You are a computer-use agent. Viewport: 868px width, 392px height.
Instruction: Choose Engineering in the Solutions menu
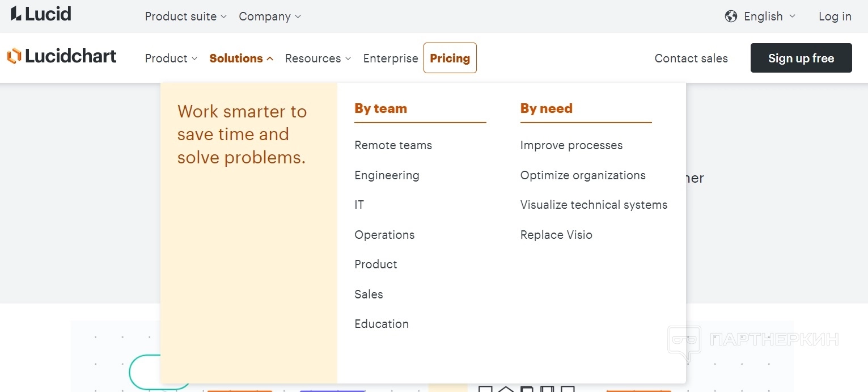(x=387, y=175)
